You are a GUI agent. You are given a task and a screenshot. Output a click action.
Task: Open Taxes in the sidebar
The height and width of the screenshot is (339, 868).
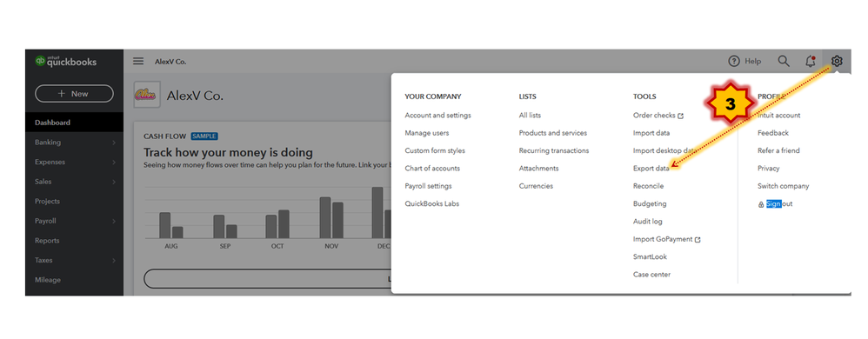(43, 260)
